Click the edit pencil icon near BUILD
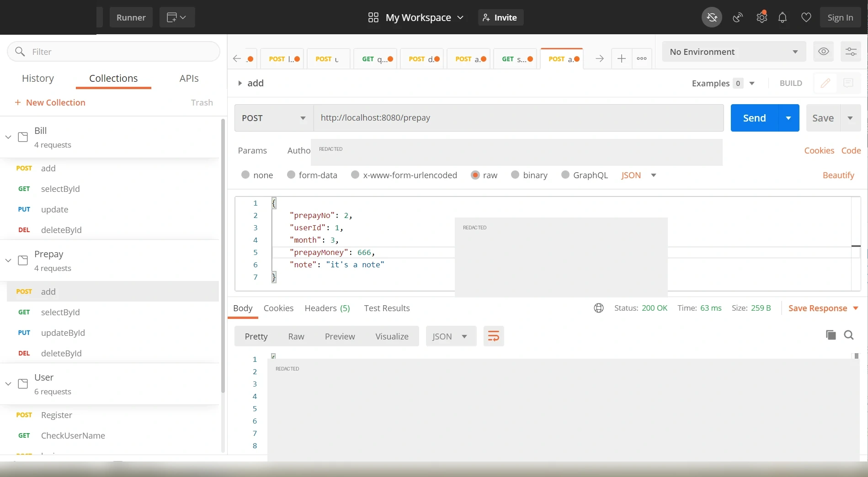868x477 pixels. click(825, 83)
